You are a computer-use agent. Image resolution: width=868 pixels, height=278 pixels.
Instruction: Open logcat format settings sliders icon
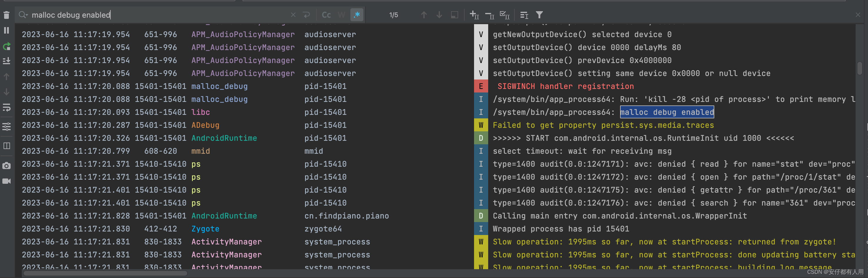tap(6, 127)
